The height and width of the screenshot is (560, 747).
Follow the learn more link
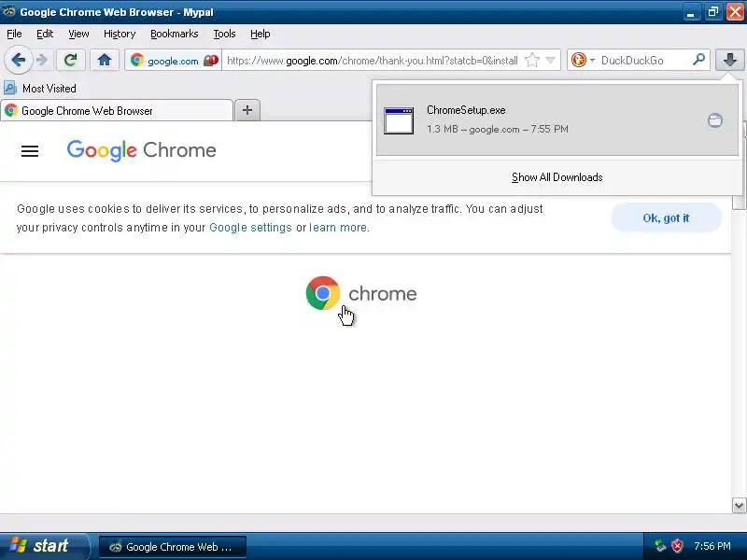click(x=338, y=228)
